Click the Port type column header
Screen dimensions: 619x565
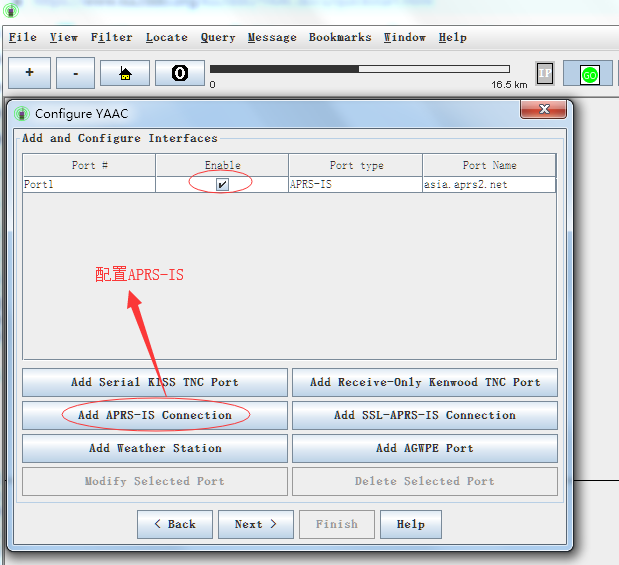[355, 165]
